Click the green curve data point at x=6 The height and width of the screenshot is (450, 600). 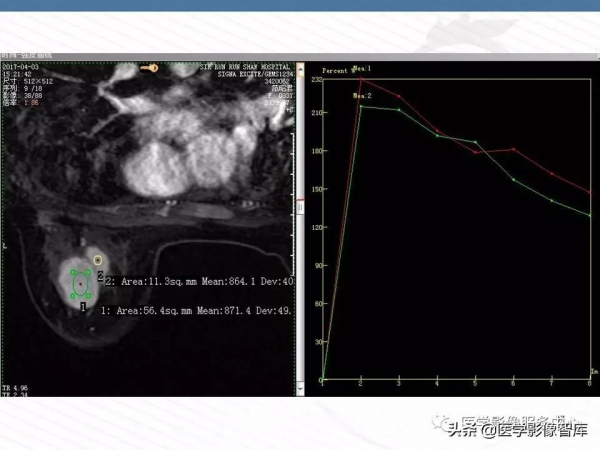[x=514, y=180]
